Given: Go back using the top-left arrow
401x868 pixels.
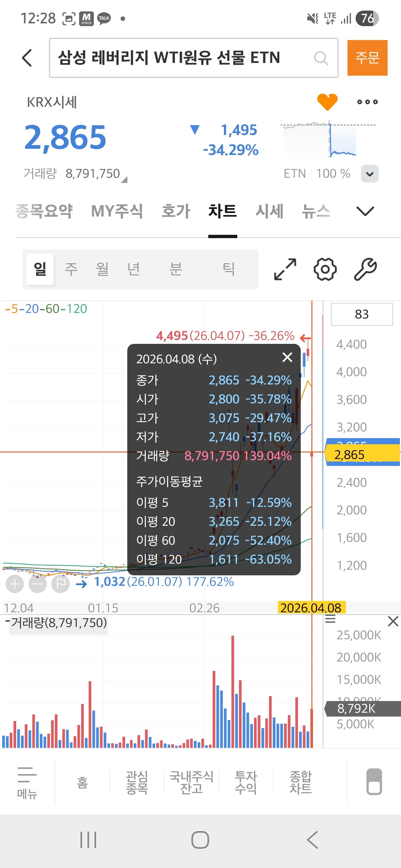Looking at the screenshot, I should pyautogui.click(x=27, y=58).
